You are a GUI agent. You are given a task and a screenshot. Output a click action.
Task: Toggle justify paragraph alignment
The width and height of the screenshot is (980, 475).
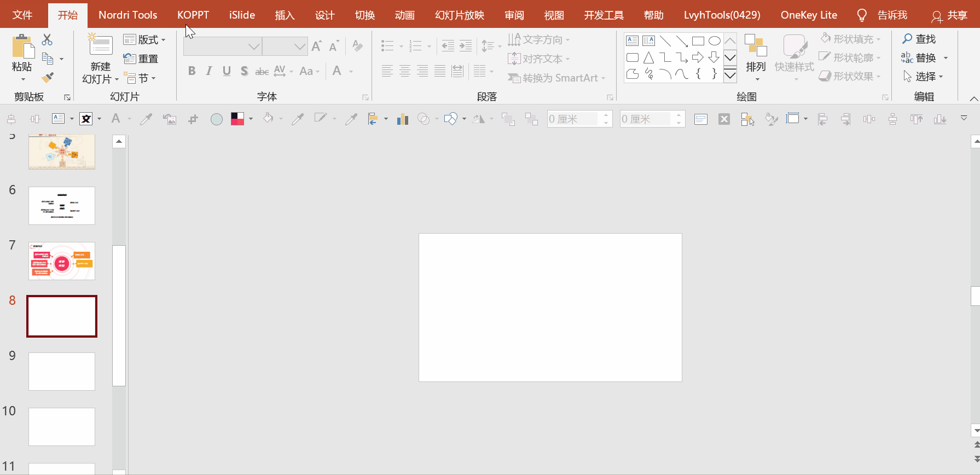(440, 71)
